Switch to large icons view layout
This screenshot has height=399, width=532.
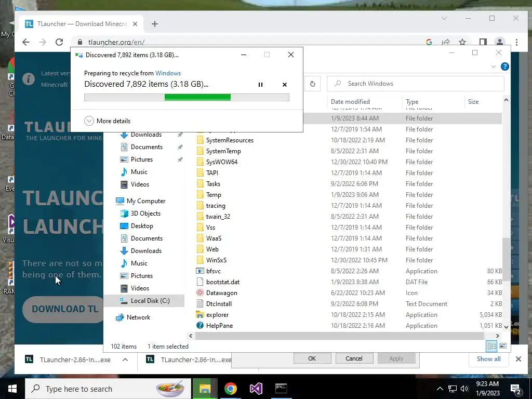503,345
